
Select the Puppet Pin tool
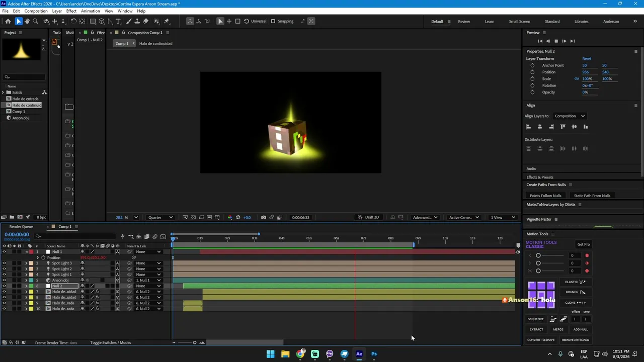[167, 21]
